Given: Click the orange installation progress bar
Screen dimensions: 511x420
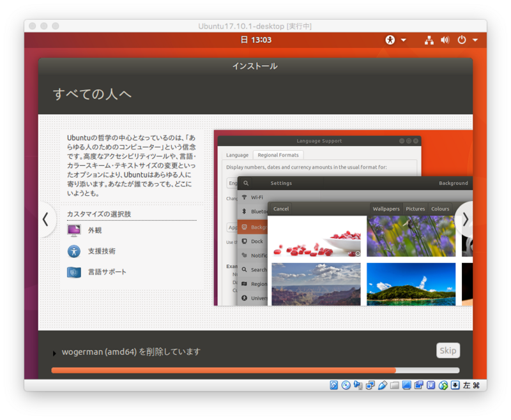Looking at the screenshot, I should 256,370.
